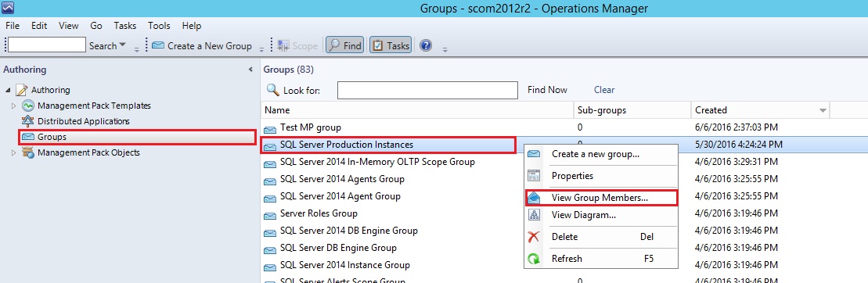Select SQL Server DB Engine Group row
The width and height of the screenshot is (868, 283).
(x=338, y=248)
